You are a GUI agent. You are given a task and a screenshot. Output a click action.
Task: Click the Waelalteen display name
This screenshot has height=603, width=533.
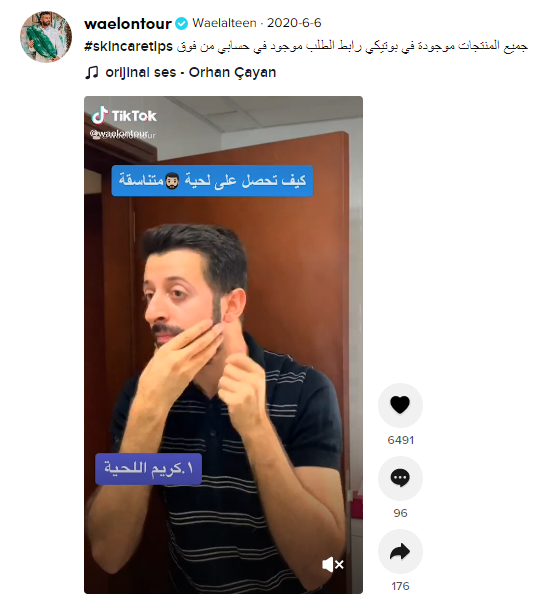pyautogui.click(x=224, y=23)
